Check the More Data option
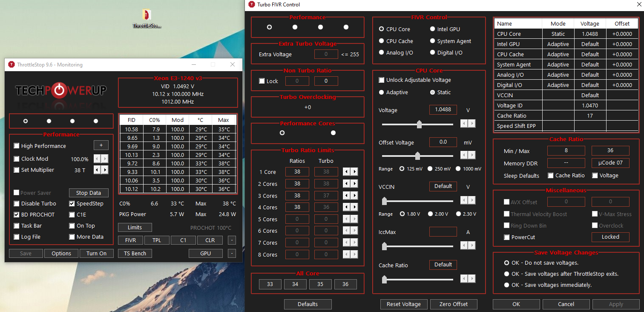 [72, 237]
